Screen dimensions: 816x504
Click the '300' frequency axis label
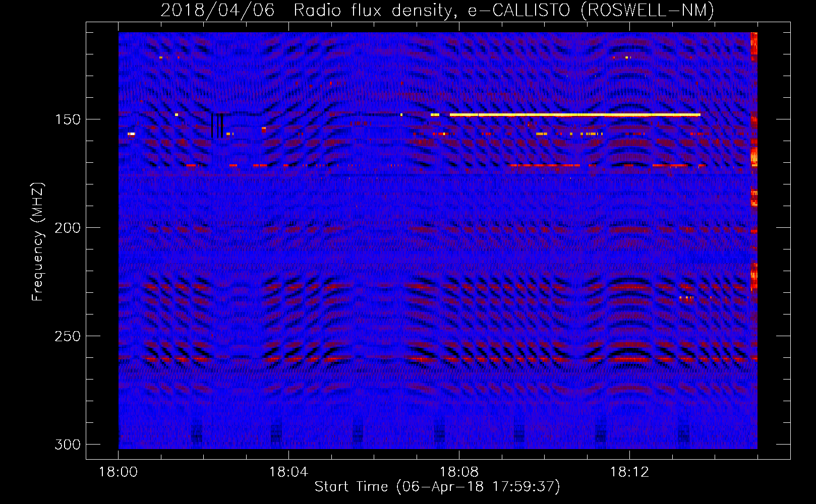[x=68, y=445]
